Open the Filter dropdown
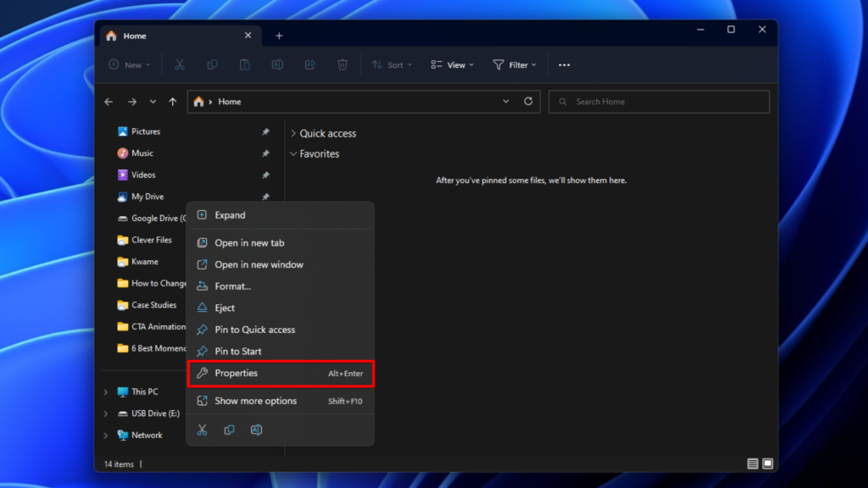 click(515, 64)
